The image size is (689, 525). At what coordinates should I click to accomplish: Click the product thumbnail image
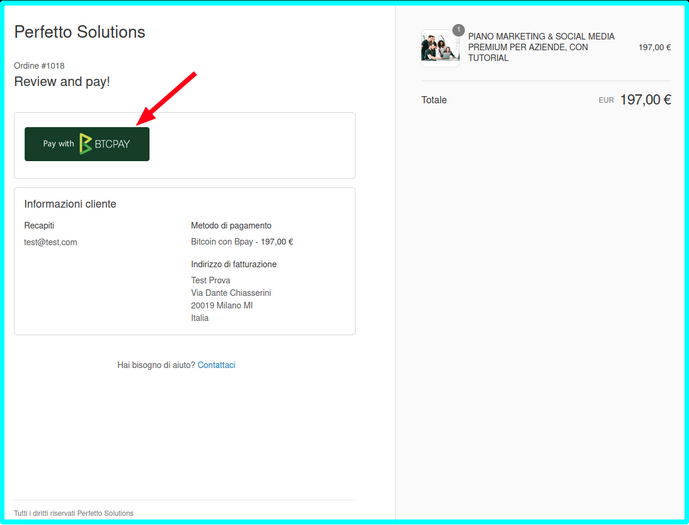(440, 48)
